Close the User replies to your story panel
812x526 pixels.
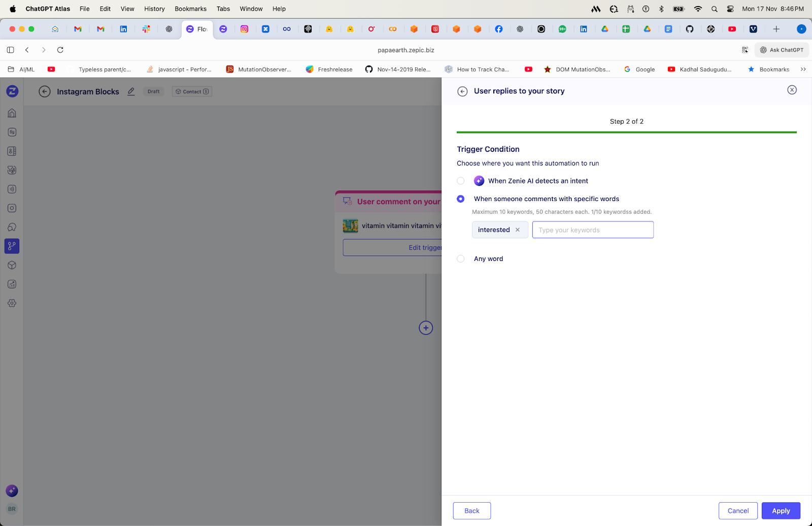[792, 90]
